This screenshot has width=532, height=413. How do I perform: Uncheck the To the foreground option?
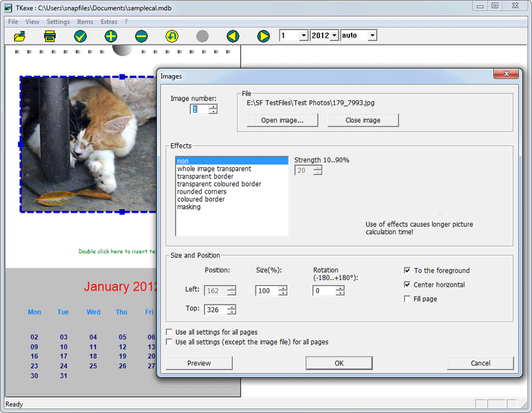pyautogui.click(x=407, y=271)
